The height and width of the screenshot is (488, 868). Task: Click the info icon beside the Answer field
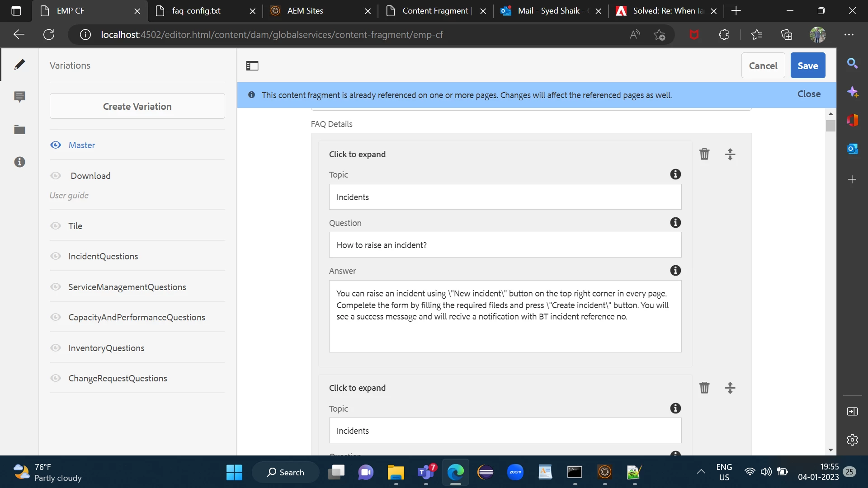tap(675, 271)
